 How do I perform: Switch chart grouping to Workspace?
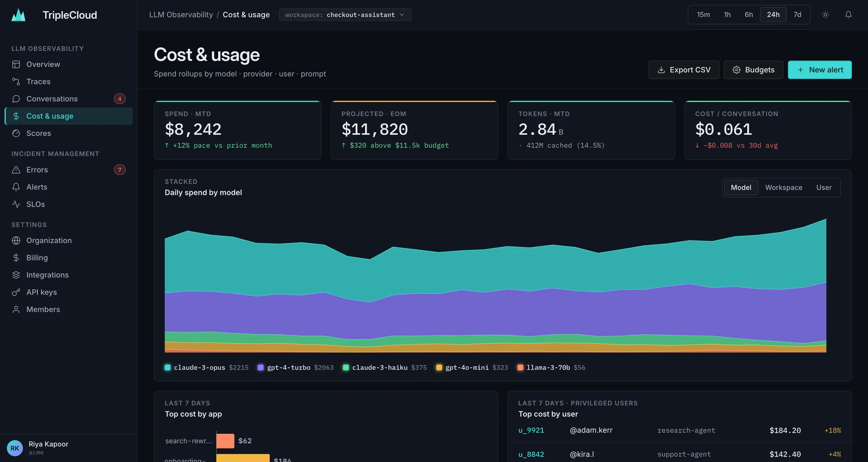point(783,187)
